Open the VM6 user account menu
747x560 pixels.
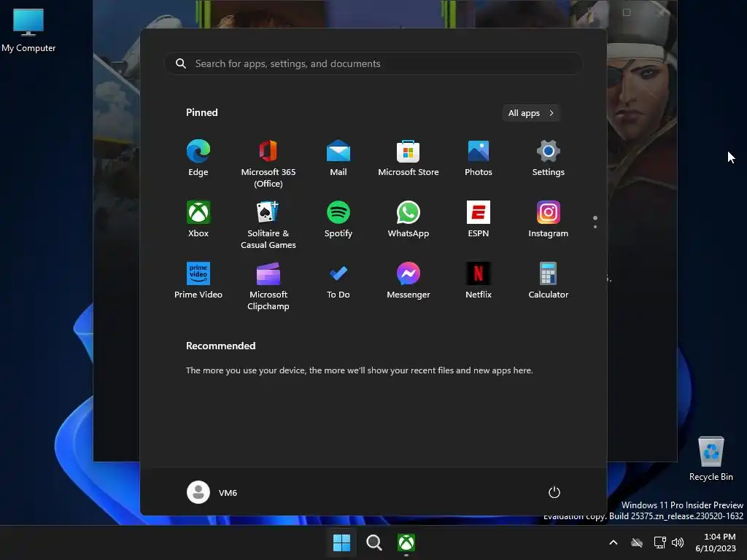coord(212,492)
